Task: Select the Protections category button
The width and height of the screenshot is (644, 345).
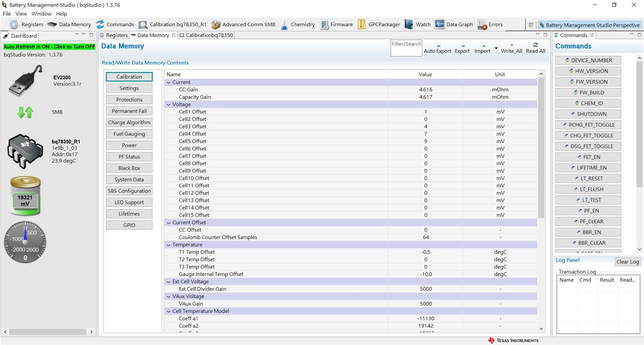Action: click(129, 100)
